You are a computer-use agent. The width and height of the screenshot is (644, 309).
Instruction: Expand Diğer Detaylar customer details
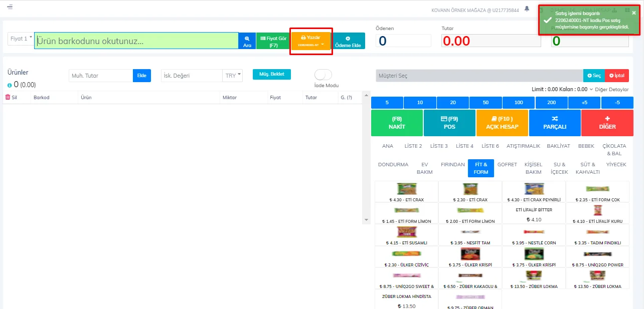point(609,89)
